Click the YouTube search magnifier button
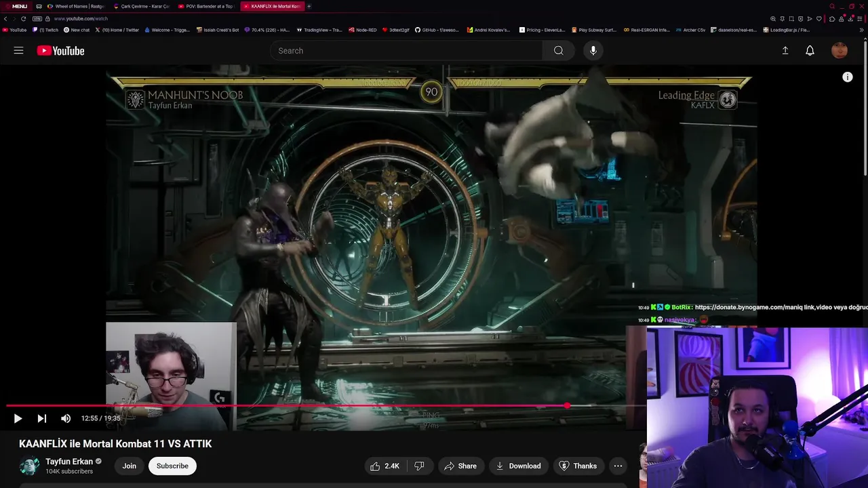Viewport: 868px width, 488px height. 558,51
